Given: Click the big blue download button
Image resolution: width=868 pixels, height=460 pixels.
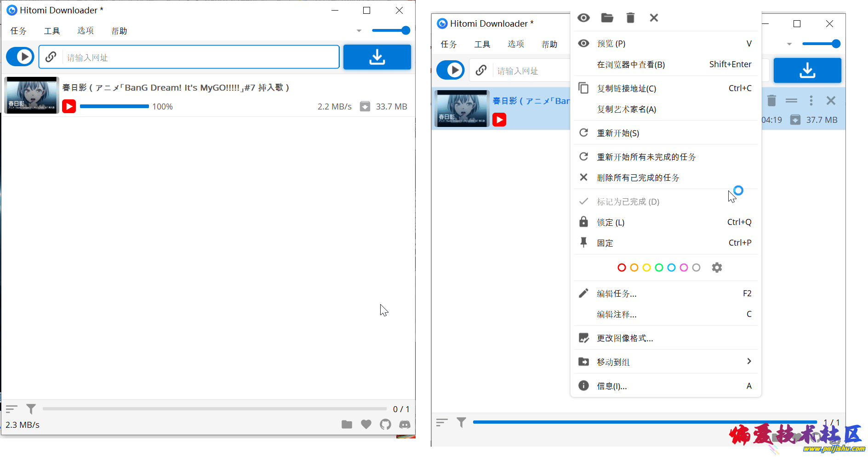Looking at the screenshot, I should [x=377, y=57].
